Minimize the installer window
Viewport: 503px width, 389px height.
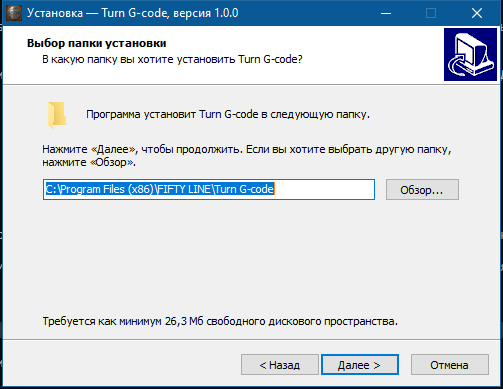[x=386, y=13]
